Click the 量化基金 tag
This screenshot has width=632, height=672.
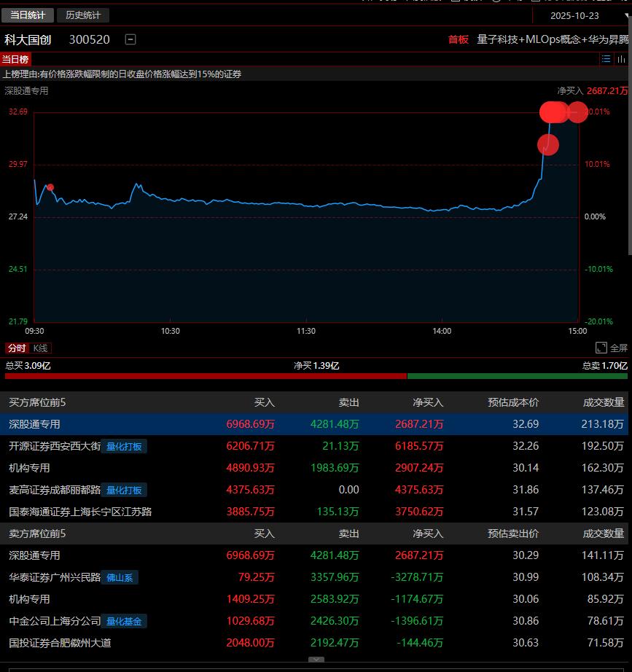coord(124,622)
